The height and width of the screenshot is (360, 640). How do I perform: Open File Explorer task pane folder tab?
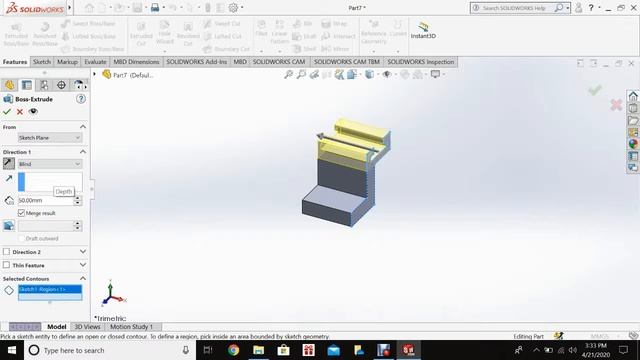coord(633,120)
